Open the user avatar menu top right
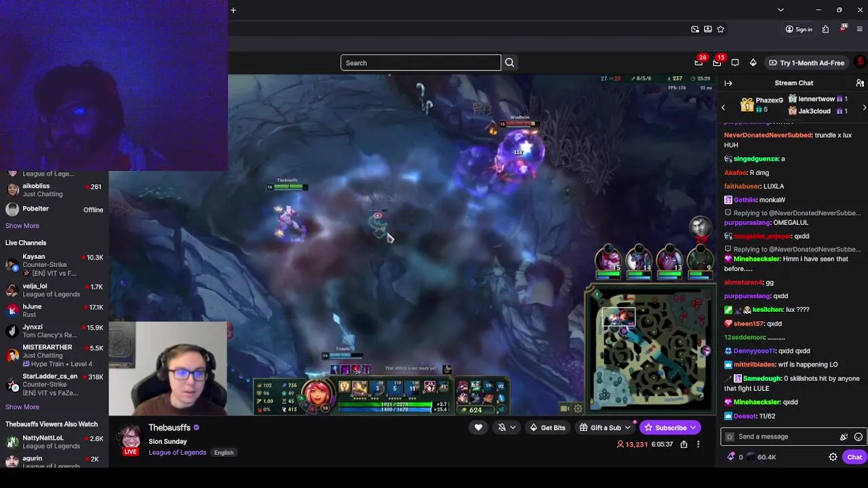Viewport: 868px width, 488px height. tap(860, 62)
